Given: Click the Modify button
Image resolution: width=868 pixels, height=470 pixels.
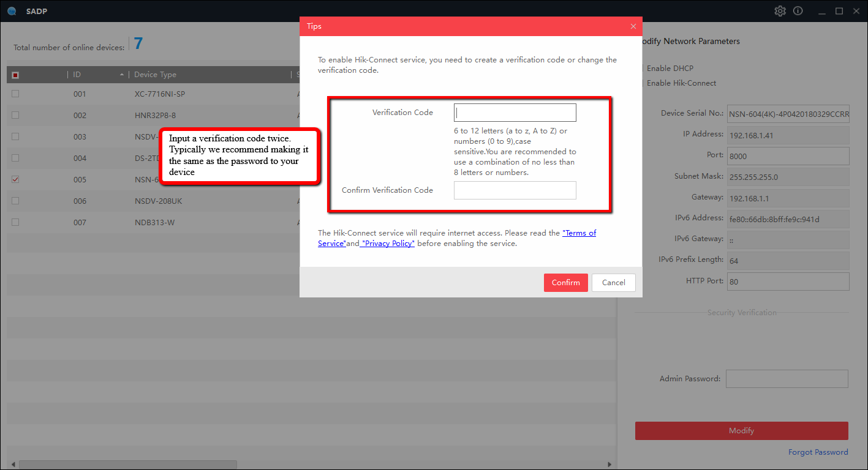Looking at the screenshot, I should [742, 431].
